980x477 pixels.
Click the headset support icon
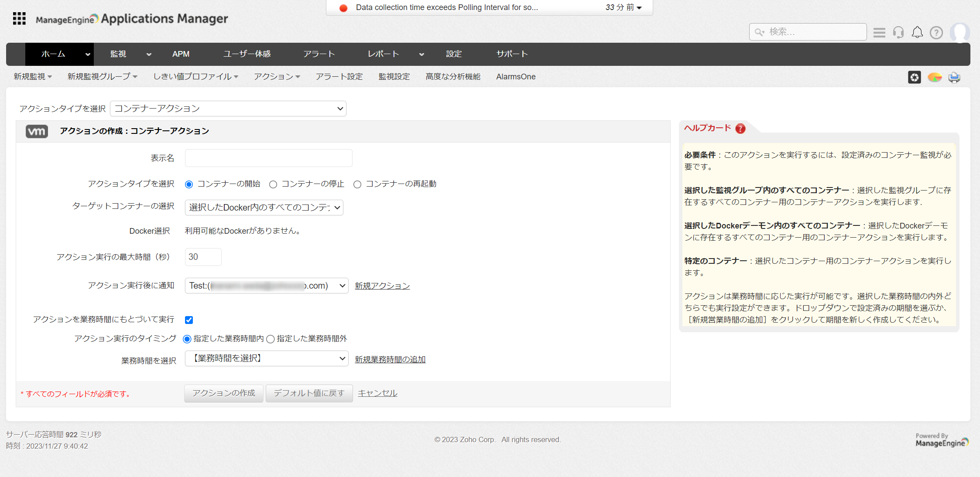click(898, 32)
